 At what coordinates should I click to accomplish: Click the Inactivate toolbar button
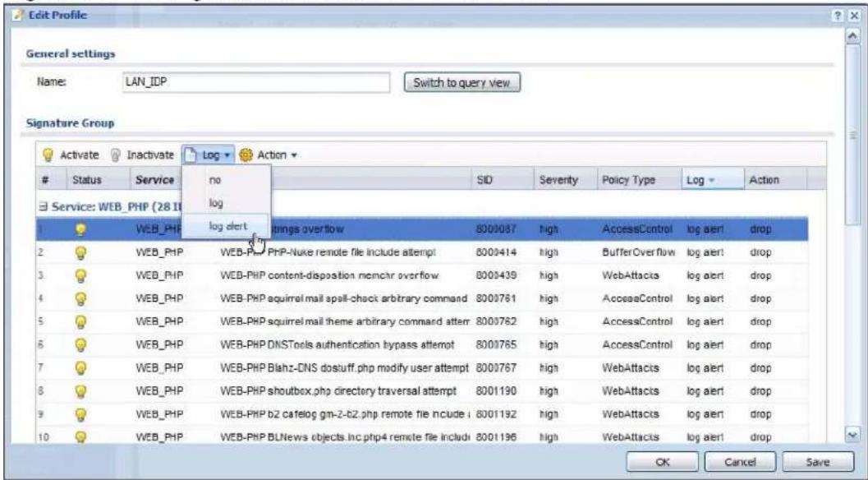142,155
